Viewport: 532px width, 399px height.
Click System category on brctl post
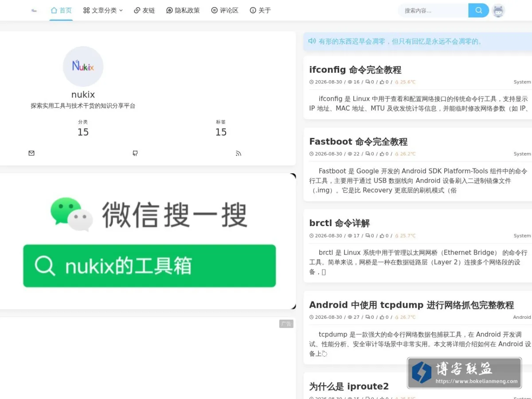[522, 236]
